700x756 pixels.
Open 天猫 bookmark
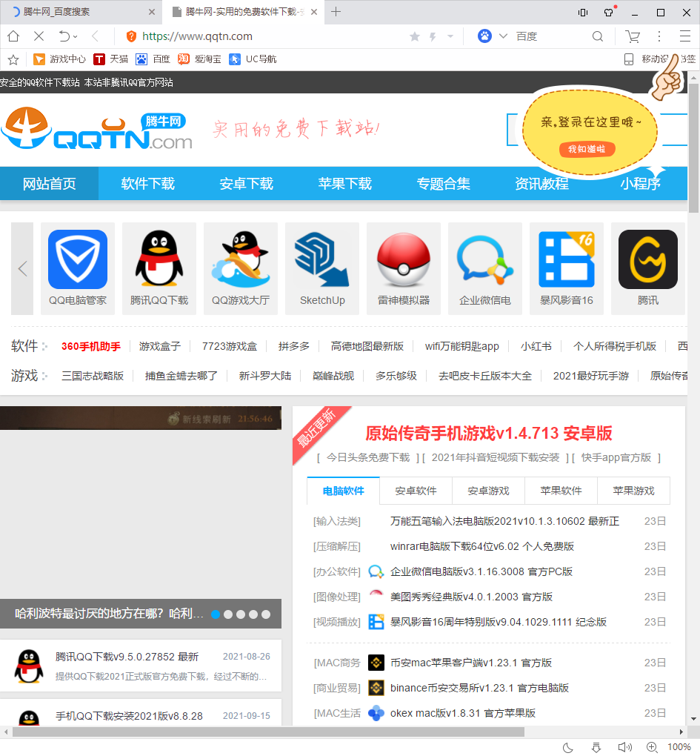[x=111, y=59]
